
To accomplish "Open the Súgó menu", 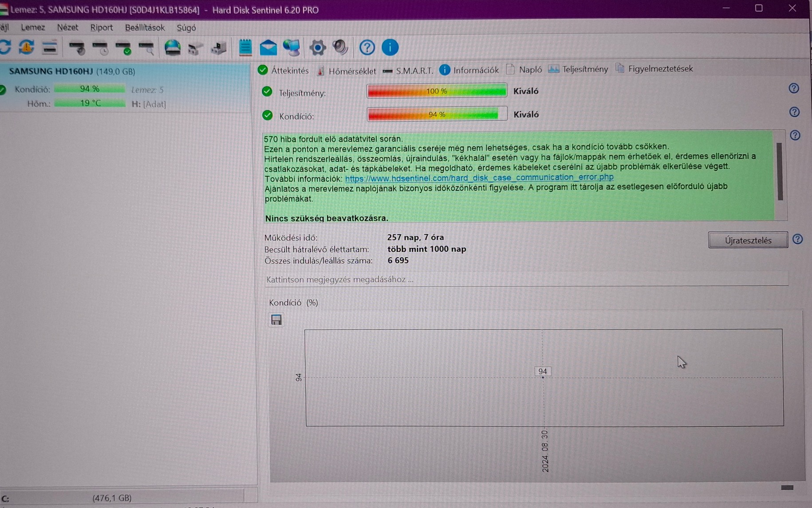I will point(186,28).
